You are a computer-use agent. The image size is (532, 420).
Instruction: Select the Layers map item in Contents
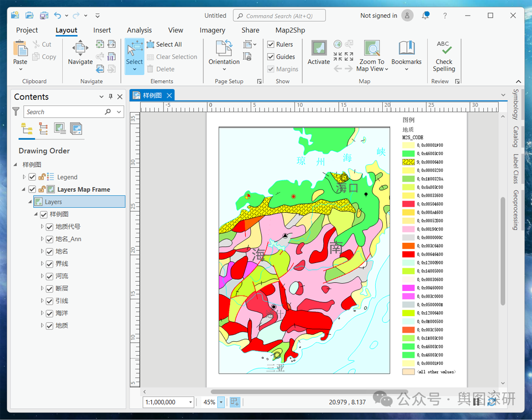point(79,202)
